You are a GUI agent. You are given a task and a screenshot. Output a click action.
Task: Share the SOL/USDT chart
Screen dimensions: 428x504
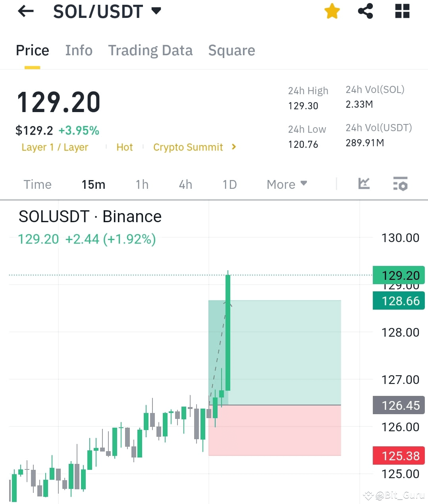(365, 11)
